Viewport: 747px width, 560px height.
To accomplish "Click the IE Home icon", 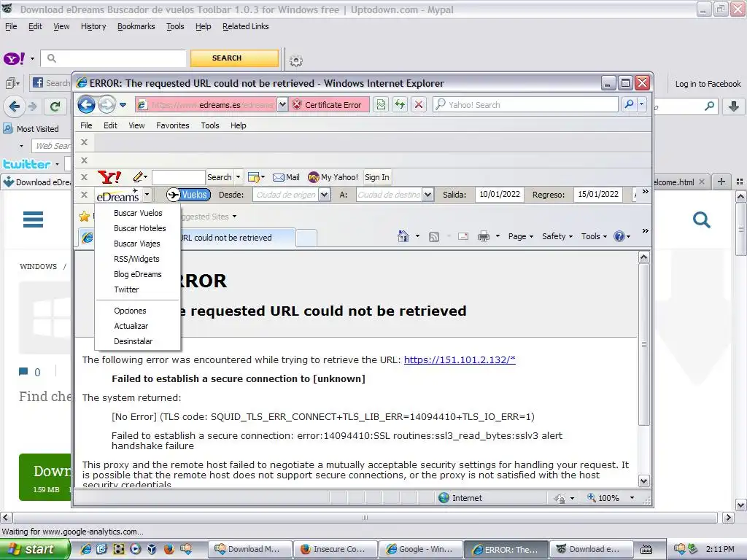I will 403,236.
